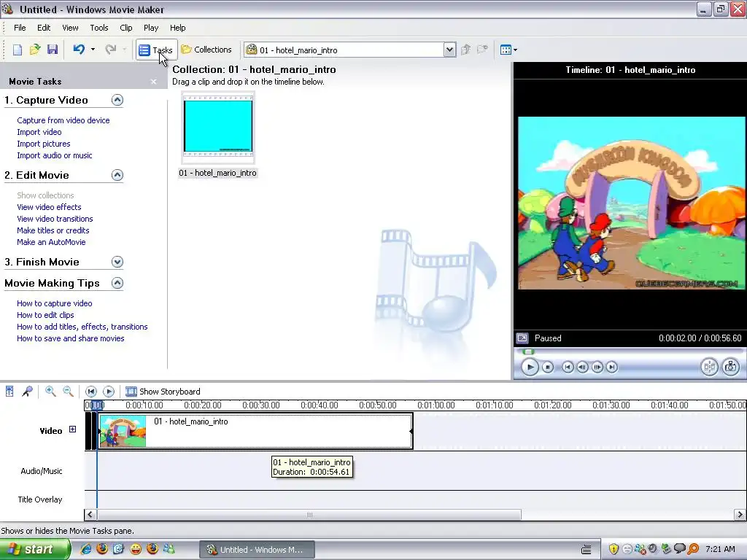Take a picture from the preview
747x560 pixels.
tap(731, 367)
